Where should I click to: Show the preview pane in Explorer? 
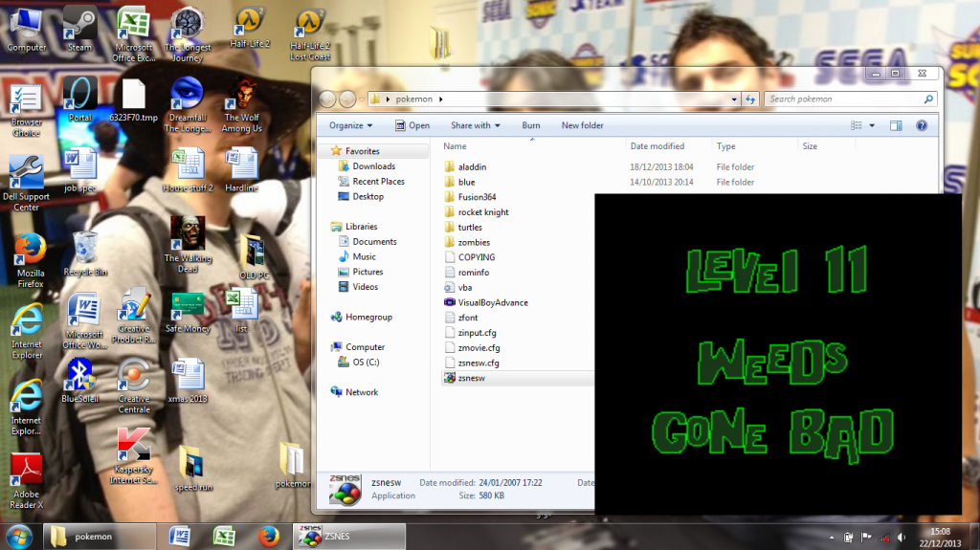click(896, 125)
